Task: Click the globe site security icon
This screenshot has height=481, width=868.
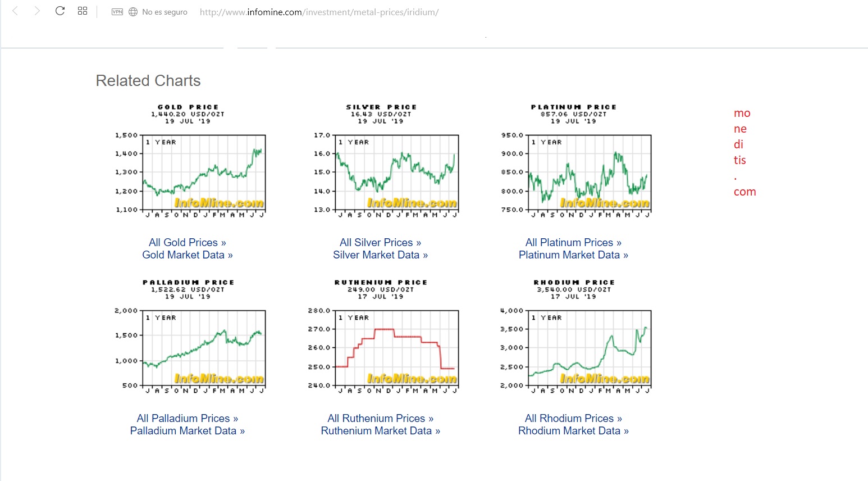Action: [133, 12]
